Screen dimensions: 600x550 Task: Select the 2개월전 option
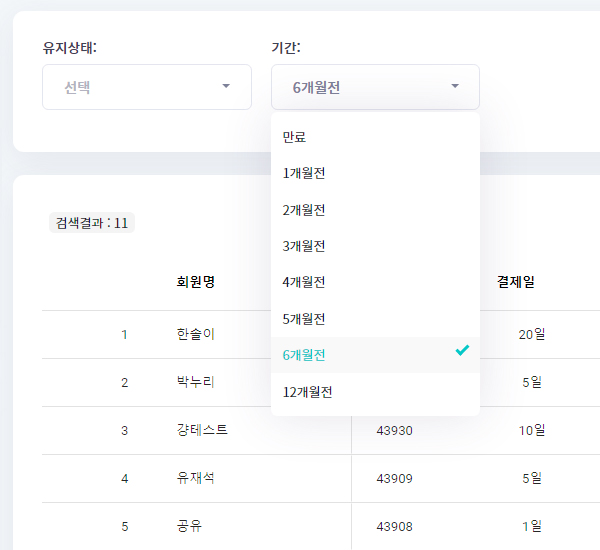click(304, 210)
